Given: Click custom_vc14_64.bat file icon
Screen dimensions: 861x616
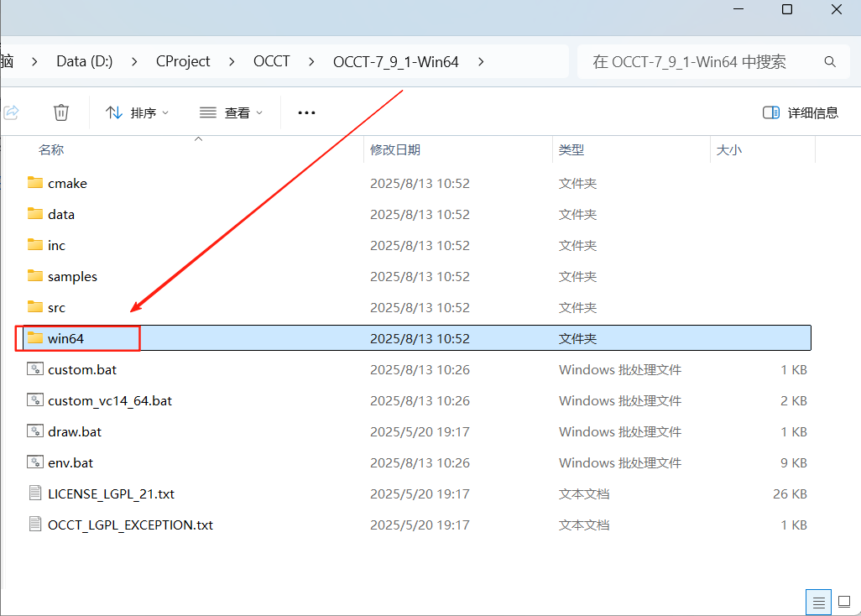Looking at the screenshot, I should tap(35, 399).
